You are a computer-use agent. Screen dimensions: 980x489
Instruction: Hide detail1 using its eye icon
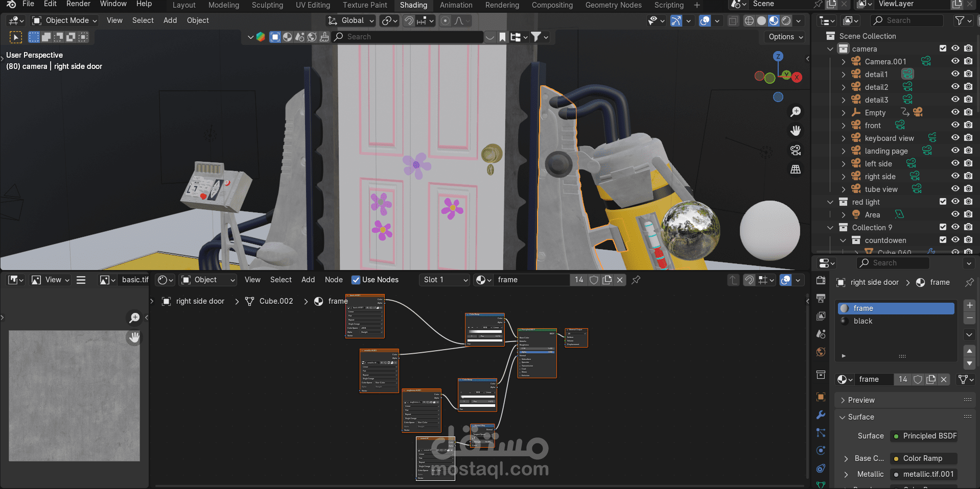955,74
